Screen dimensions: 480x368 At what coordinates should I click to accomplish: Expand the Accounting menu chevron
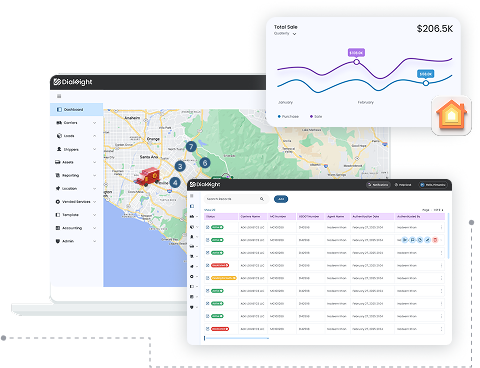coord(95,228)
